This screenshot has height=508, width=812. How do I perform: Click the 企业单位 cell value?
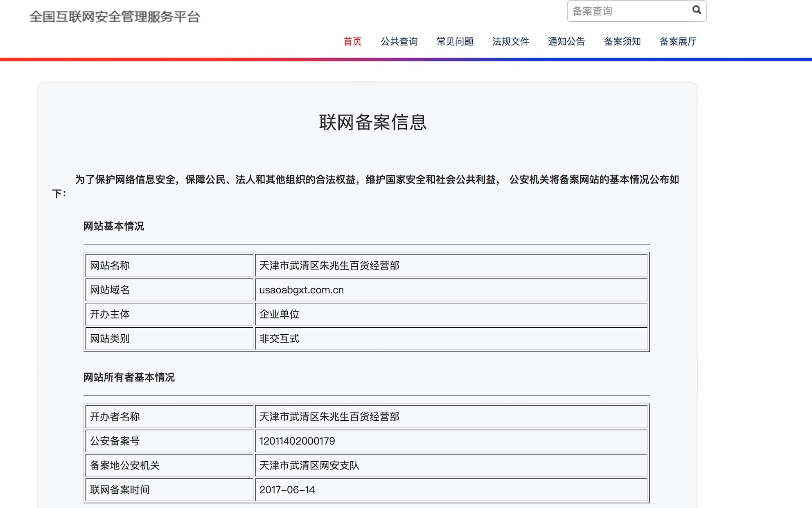click(279, 314)
